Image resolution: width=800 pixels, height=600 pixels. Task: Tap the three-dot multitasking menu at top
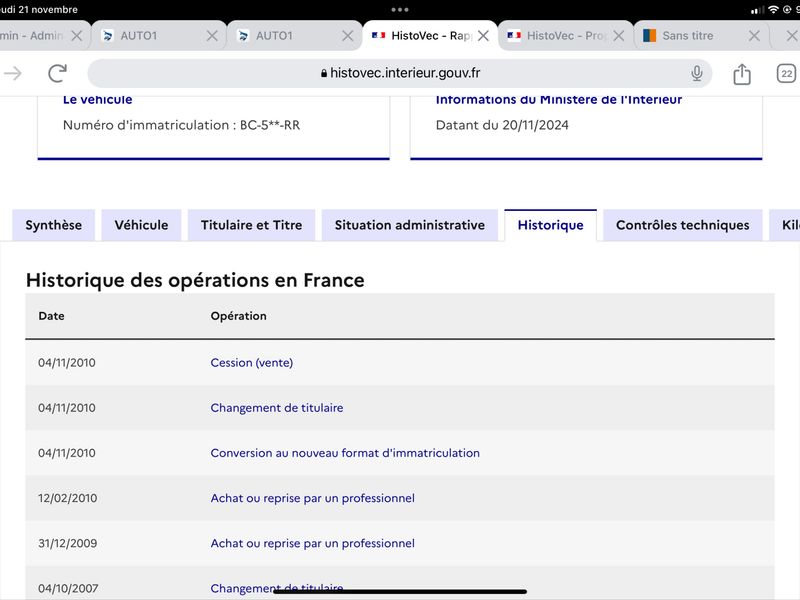click(399, 10)
